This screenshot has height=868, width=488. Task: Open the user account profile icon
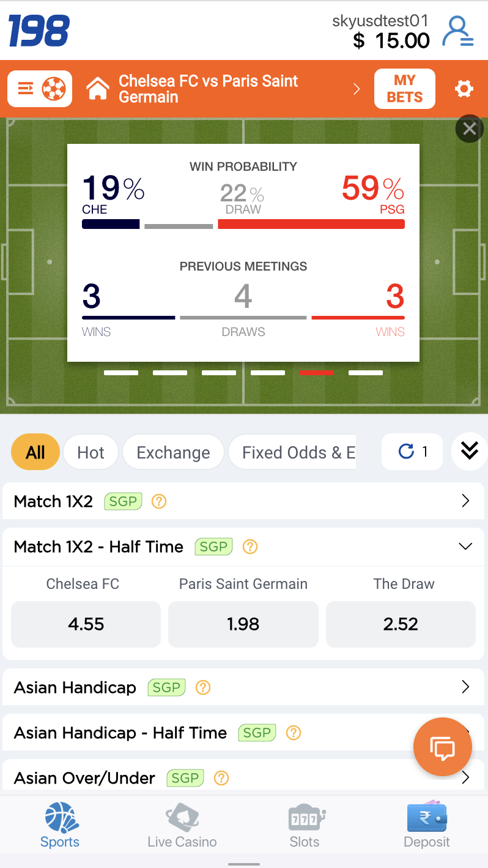pos(457,32)
